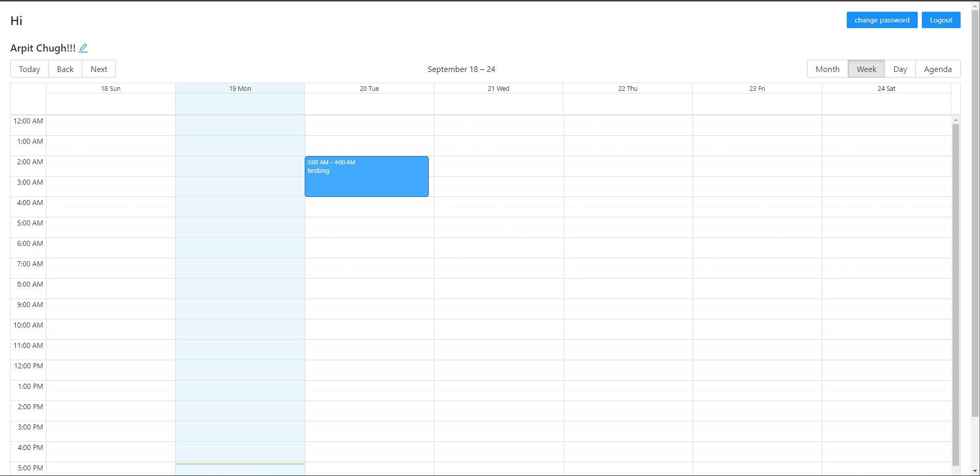Click the September 18 – 24 date label
The width and height of the screenshot is (980, 476).
[461, 69]
